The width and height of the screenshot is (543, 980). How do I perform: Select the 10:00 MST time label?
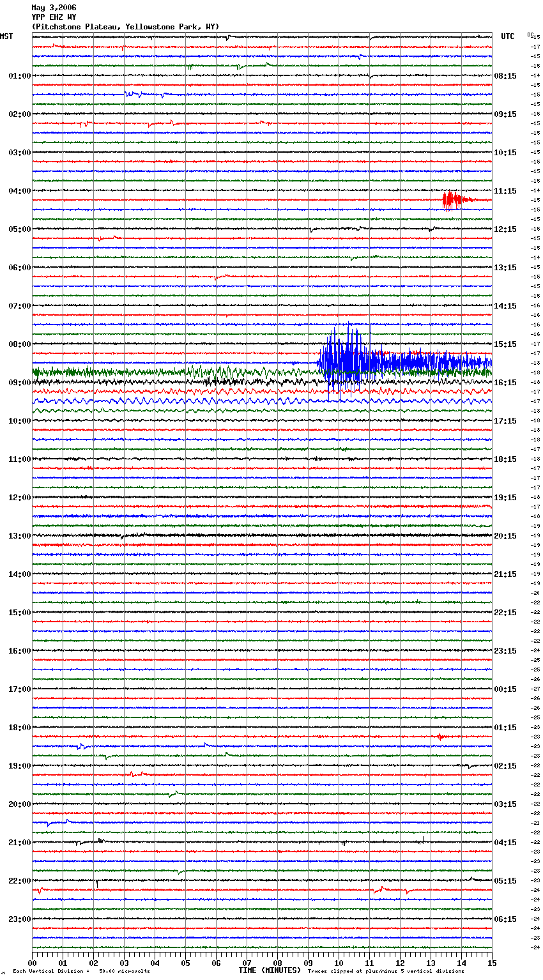point(20,421)
